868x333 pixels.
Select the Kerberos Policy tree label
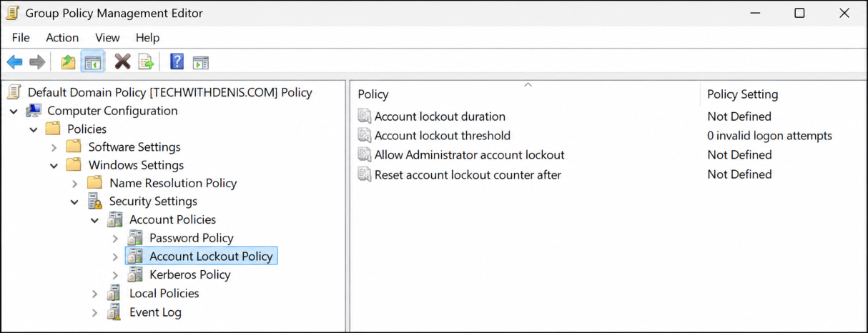point(190,274)
